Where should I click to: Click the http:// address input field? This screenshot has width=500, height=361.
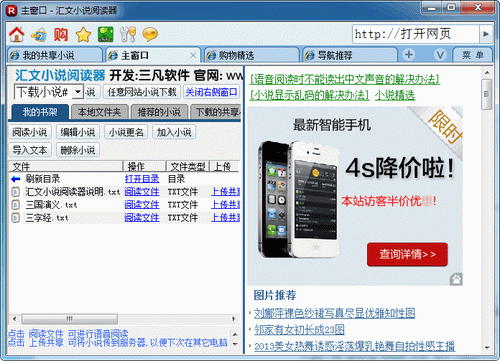click(x=416, y=34)
